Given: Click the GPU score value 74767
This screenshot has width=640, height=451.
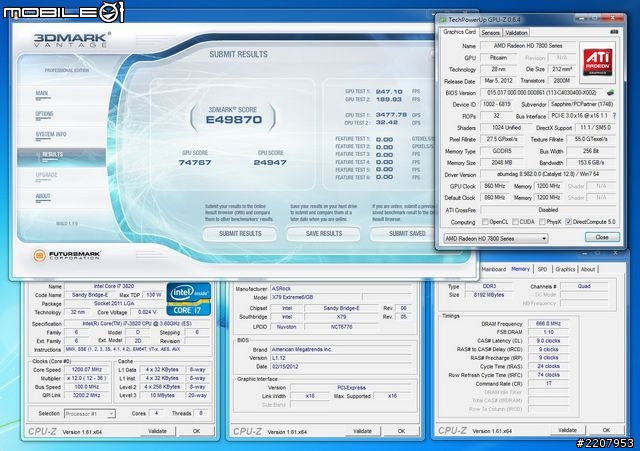Looking at the screenshot, I should 195,162.
